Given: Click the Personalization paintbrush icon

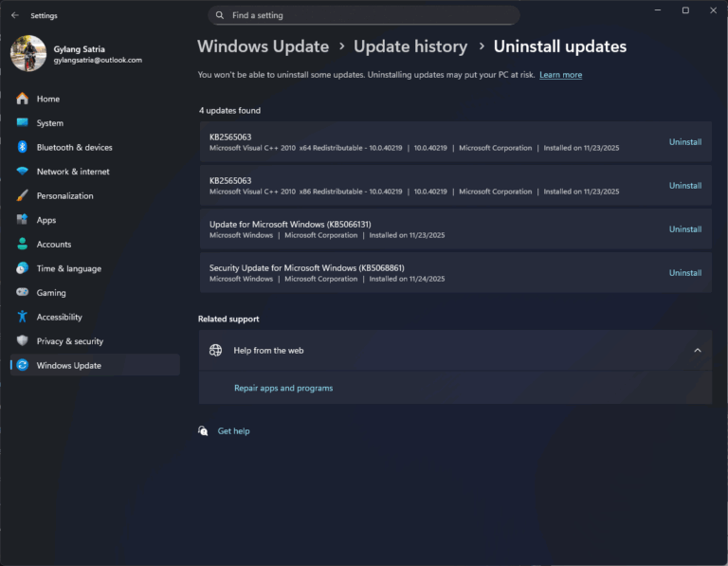Looking at the screenshot, I should coord(22,196).
